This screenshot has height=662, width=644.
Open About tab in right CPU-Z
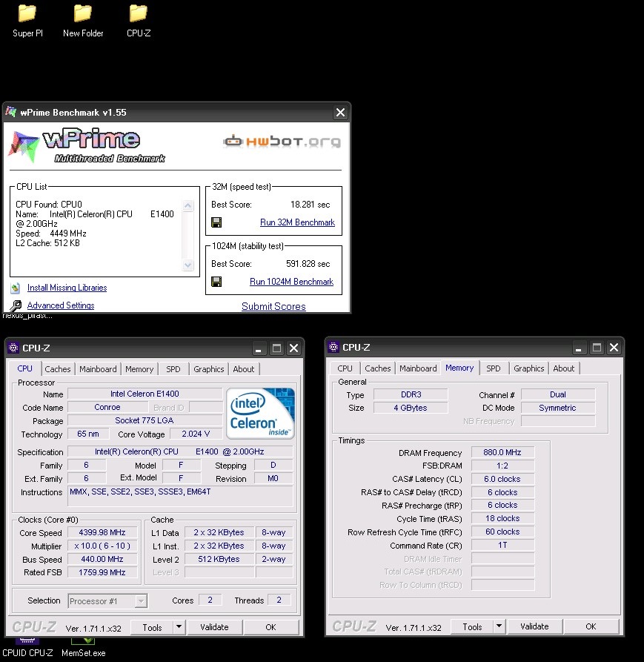564,368
